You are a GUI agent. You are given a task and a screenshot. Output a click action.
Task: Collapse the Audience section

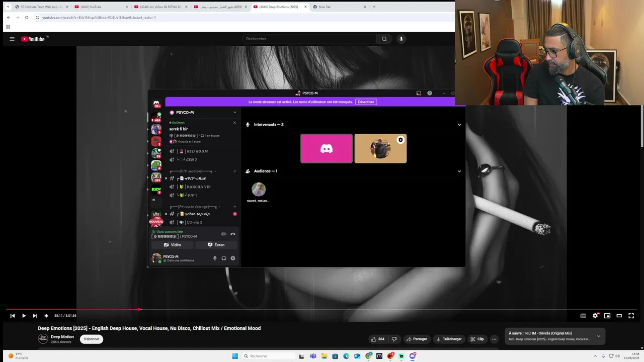click(459, 171)
